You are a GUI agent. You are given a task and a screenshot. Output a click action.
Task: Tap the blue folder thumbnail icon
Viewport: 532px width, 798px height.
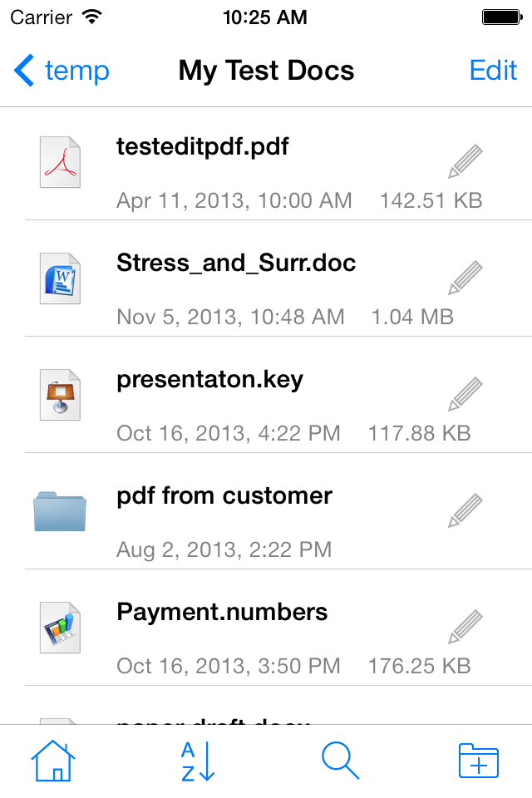[60, 511]
